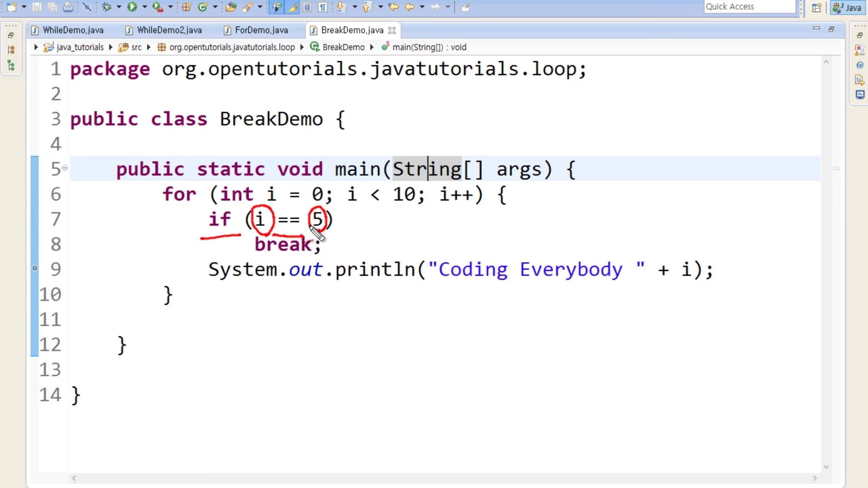Image resolution: width=868 pixels, height=488 pixels.
Task: Open the Search dropdown arrow
Action: (260, 7)
